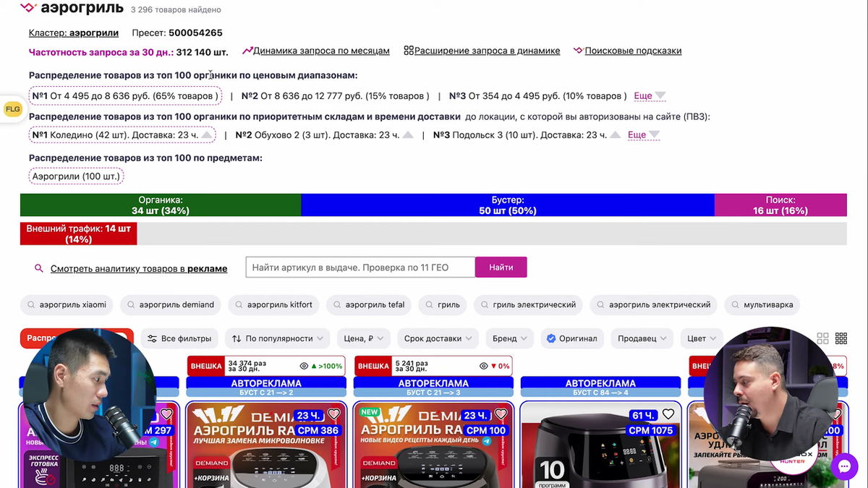This screenshot has width=868, height=488.
Task: Click the magnifier icon beside Смотреть аналитику
Action: [x=39, y=268]
